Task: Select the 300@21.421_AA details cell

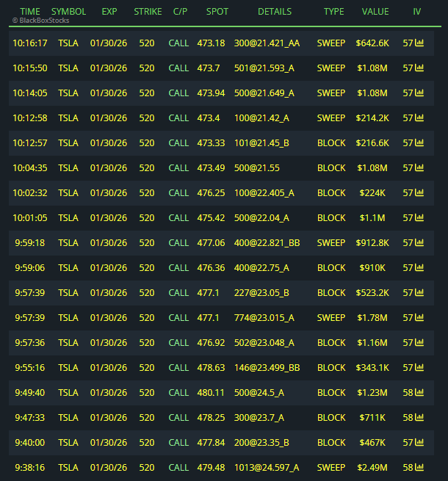Action: [x=267, y=43]
